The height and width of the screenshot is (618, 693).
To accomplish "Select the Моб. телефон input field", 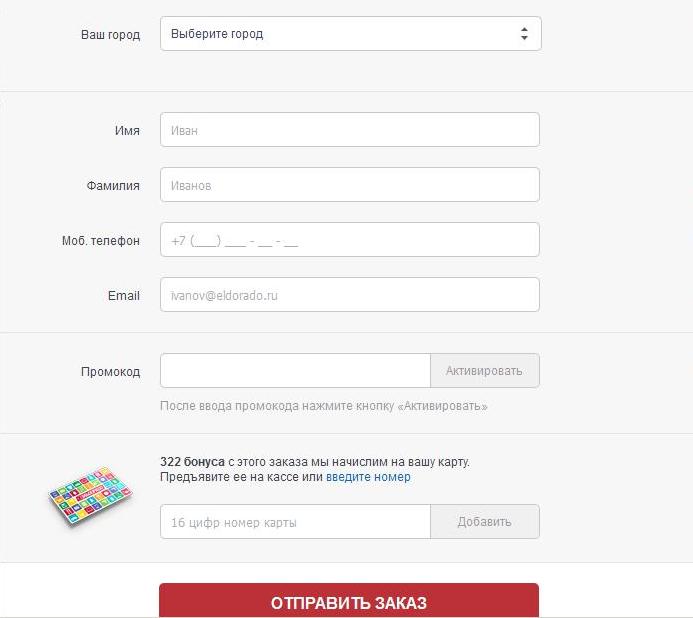I will point(349,240).
